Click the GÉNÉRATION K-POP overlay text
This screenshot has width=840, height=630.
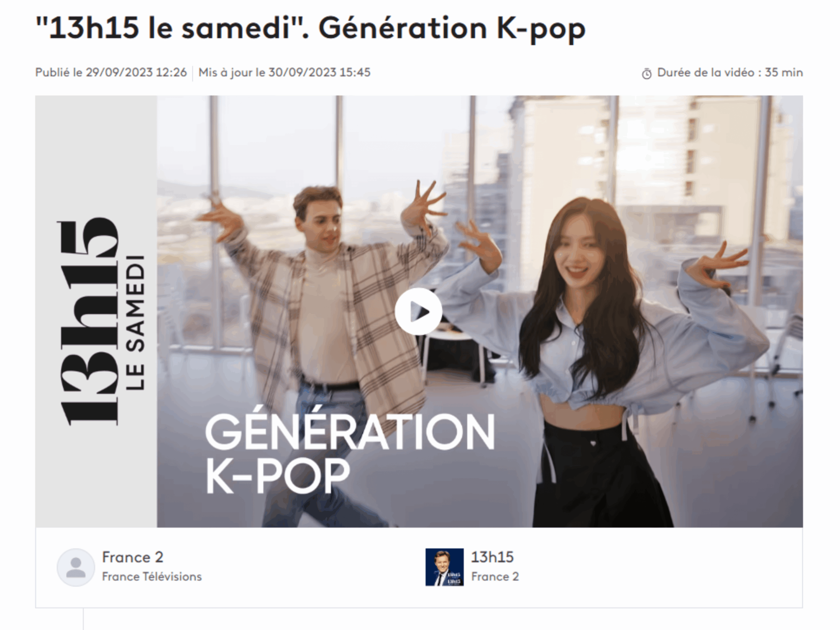[x=350, y=454]
